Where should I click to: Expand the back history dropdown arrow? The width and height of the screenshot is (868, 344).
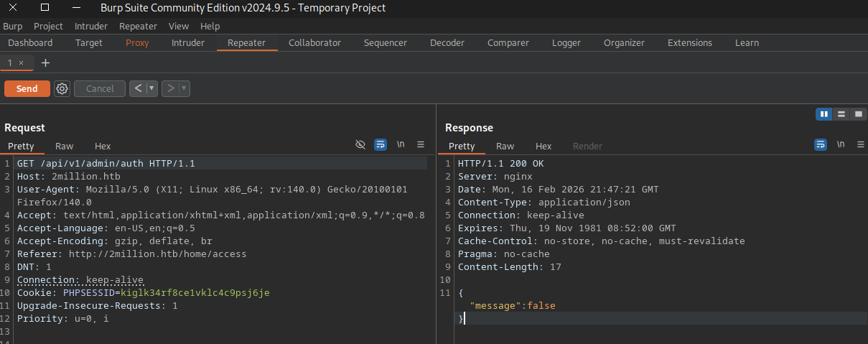click(151, 89)
